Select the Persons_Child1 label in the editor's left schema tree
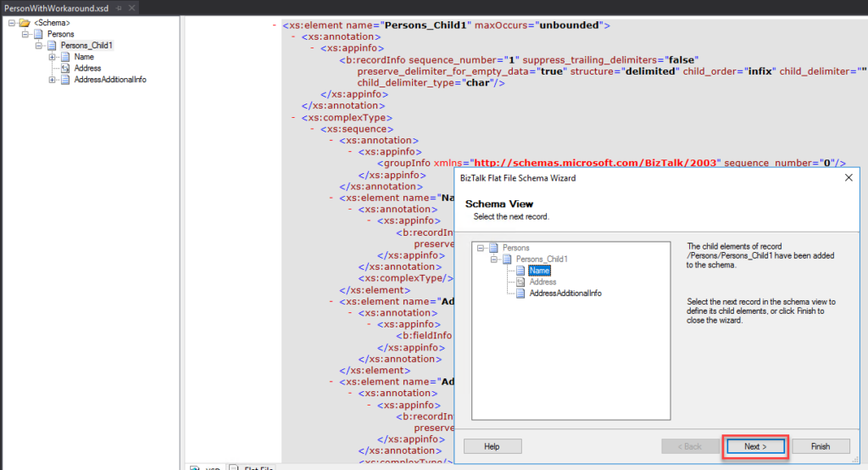This screenshot has width=868, height=470. click(x=86, y=46)
